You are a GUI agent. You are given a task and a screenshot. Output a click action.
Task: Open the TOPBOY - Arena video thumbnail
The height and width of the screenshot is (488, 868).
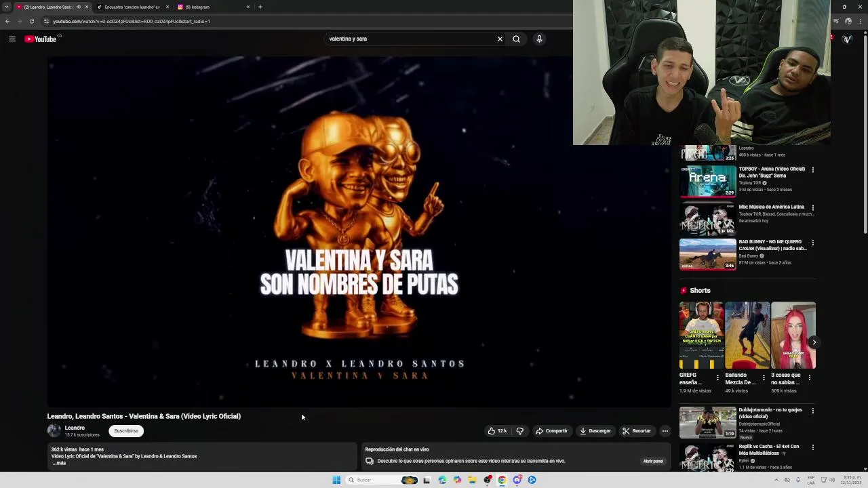707,181
